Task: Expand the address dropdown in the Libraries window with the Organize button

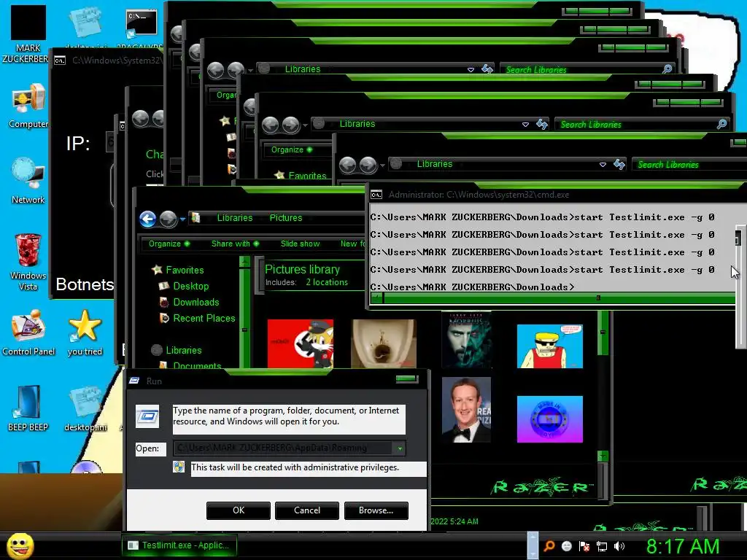Action: pos(525,125)
